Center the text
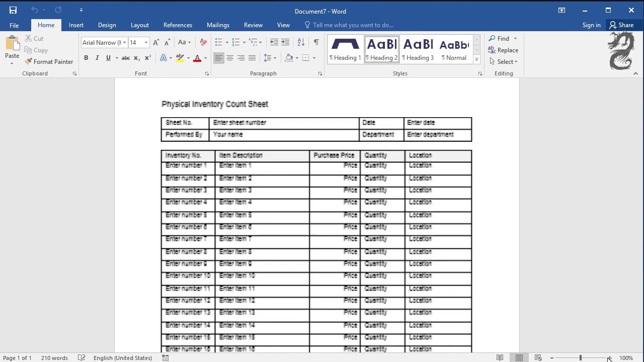Image resolution: width=644 pixels, height=362 pixels. pyautogui.click(x=229, y=58)
